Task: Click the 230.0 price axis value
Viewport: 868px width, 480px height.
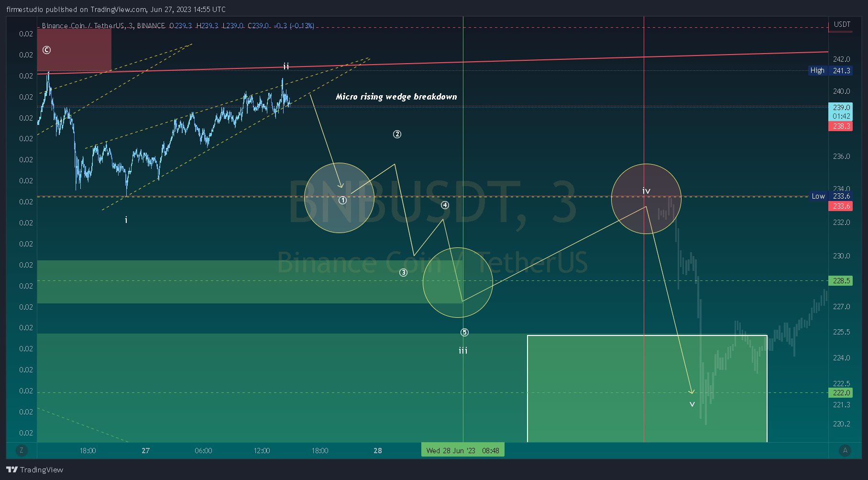Action: coord(841,256)
